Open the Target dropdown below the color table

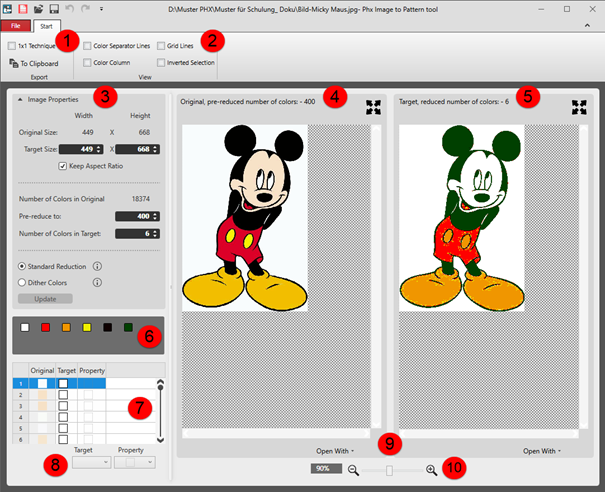90,462
